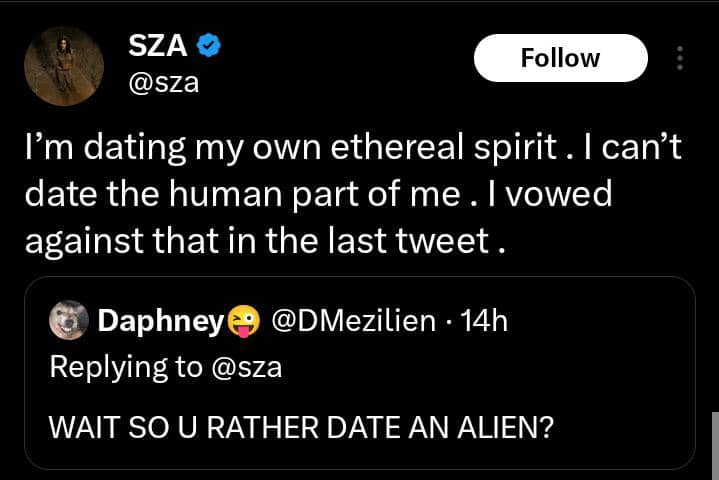Viewport: 719px width, 480px height.
Task: Click the 'Replying to' label
Action: (125, 368)
